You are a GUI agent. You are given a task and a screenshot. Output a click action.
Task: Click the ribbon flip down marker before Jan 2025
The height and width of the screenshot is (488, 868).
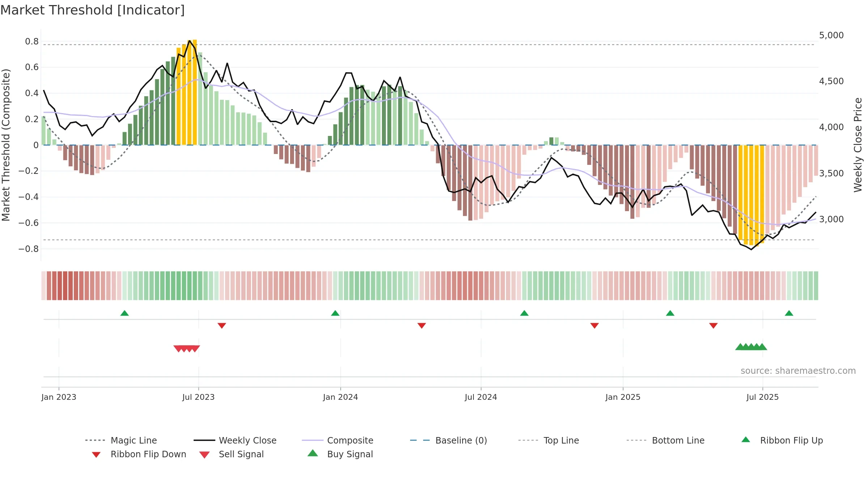pyautogui.click(x=595, y=326)
